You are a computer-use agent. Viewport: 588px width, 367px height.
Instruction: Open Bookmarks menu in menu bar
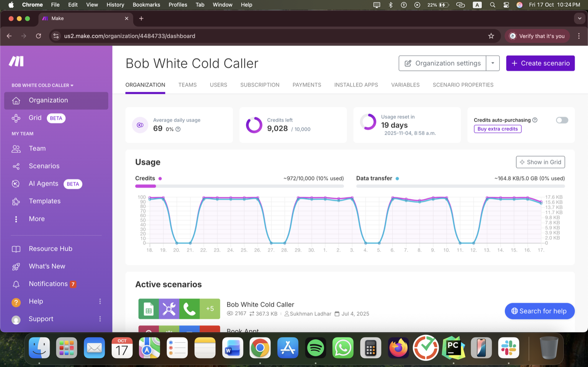pos(146,5)
